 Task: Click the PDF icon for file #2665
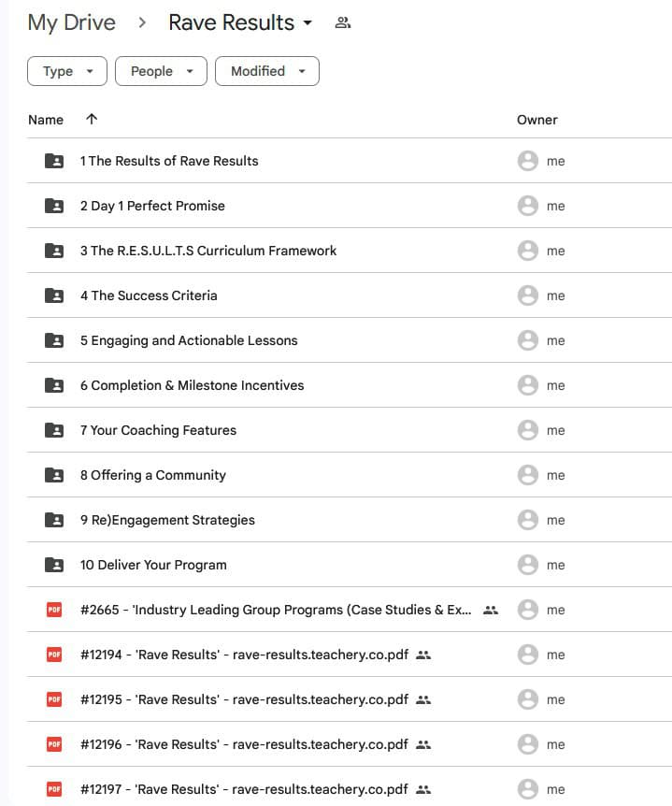click(x=54, y=610)
